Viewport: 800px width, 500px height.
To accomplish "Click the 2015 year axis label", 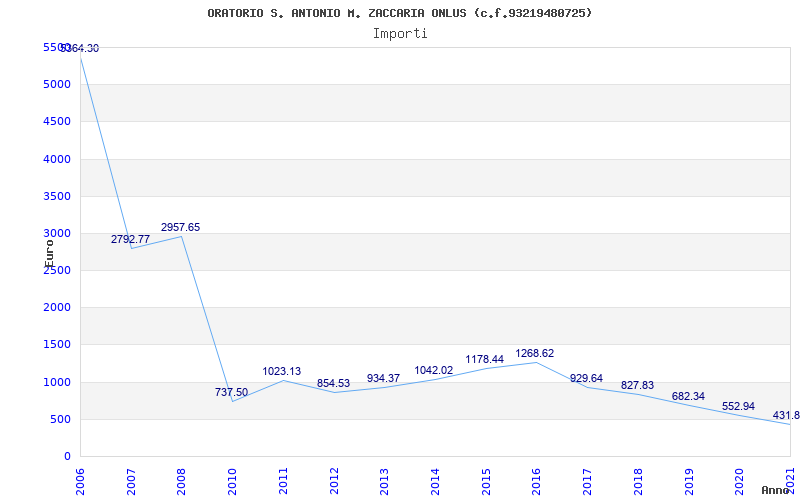I will [x=486, y=481].
